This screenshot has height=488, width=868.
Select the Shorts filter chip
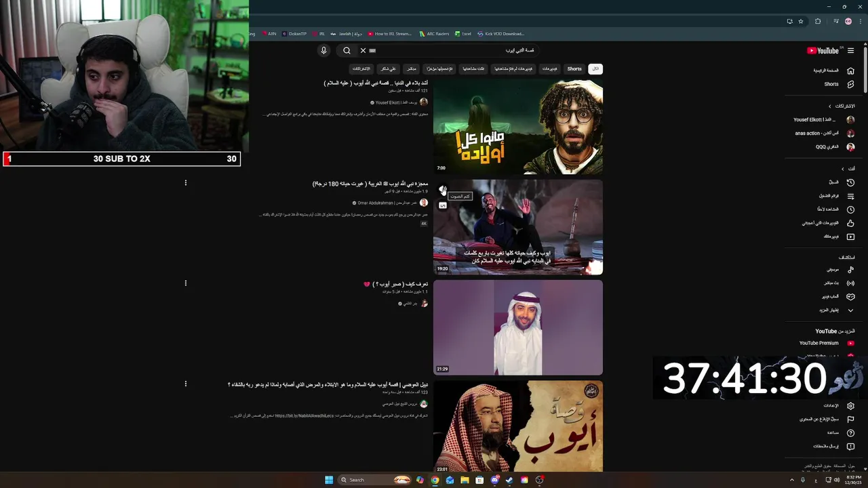click(x=574, y=68)
